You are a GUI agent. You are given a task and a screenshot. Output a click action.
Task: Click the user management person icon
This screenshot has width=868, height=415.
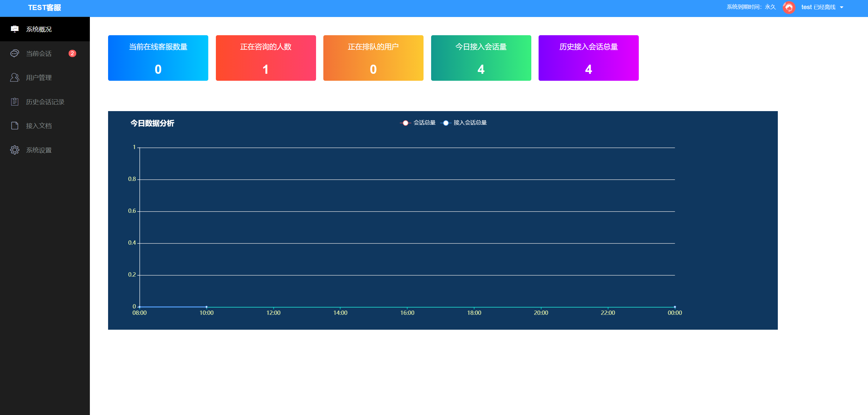click(x=15, y=77)
